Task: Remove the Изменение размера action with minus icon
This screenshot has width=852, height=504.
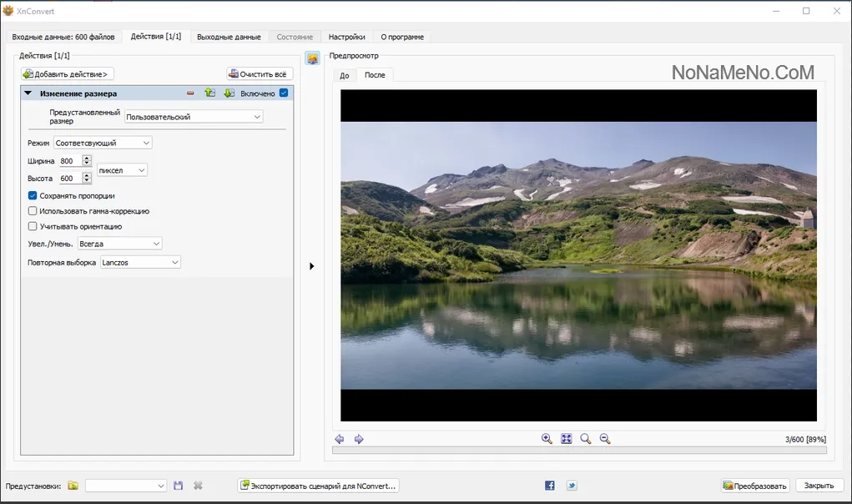Action: click(190, 93)
